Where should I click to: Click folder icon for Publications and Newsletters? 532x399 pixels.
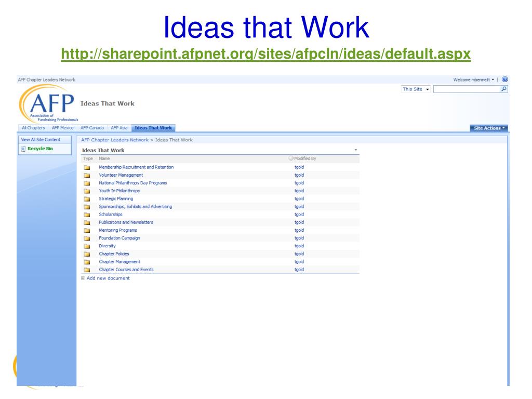87,222
